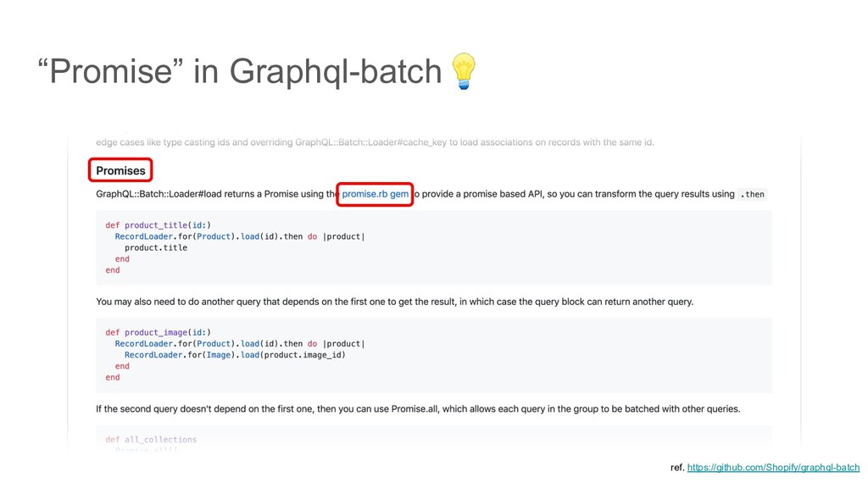The height and width of the screenshot is (488, 868).
Task: Click the Promises section heading
Action: [x=121, y=170]
